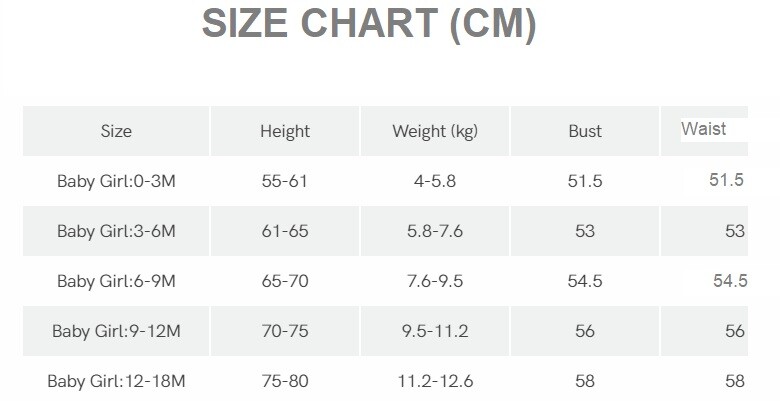Select the 9.5-11.2 weight value

[434, 331]
